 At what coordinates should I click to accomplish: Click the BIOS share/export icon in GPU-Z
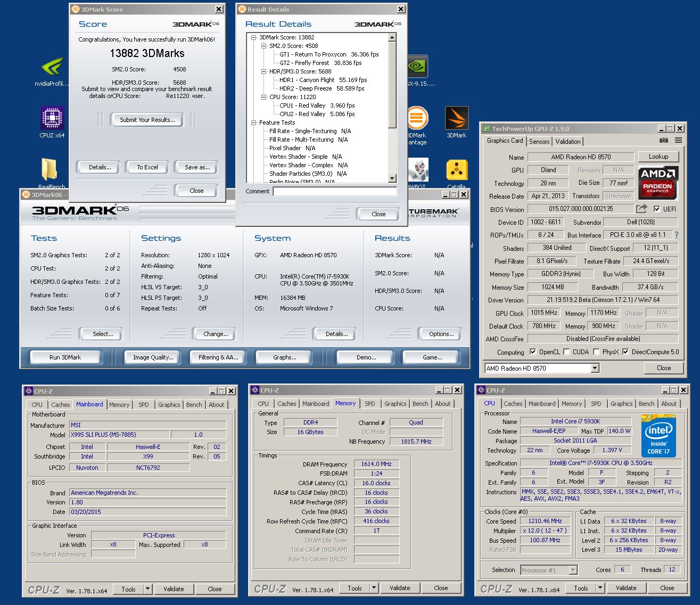click(642, 209)
